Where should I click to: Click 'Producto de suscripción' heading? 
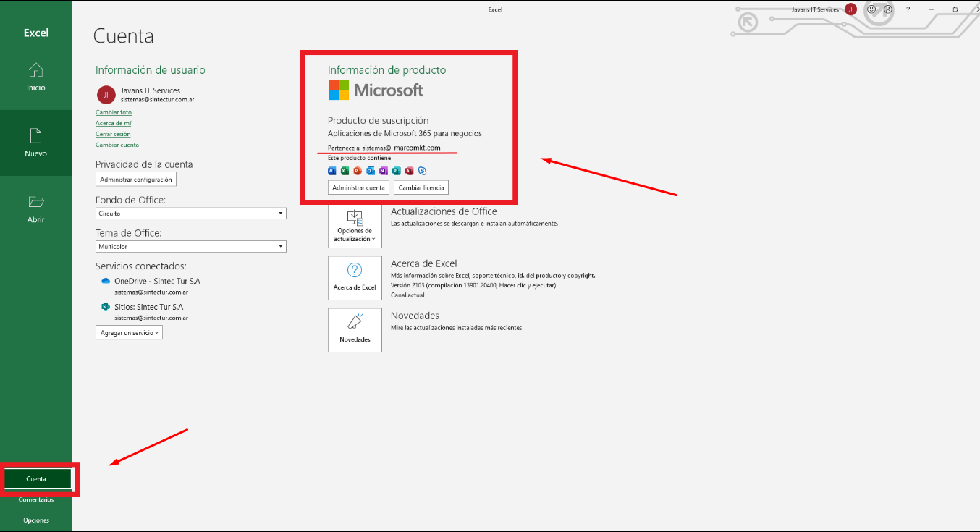coord(379,120)
